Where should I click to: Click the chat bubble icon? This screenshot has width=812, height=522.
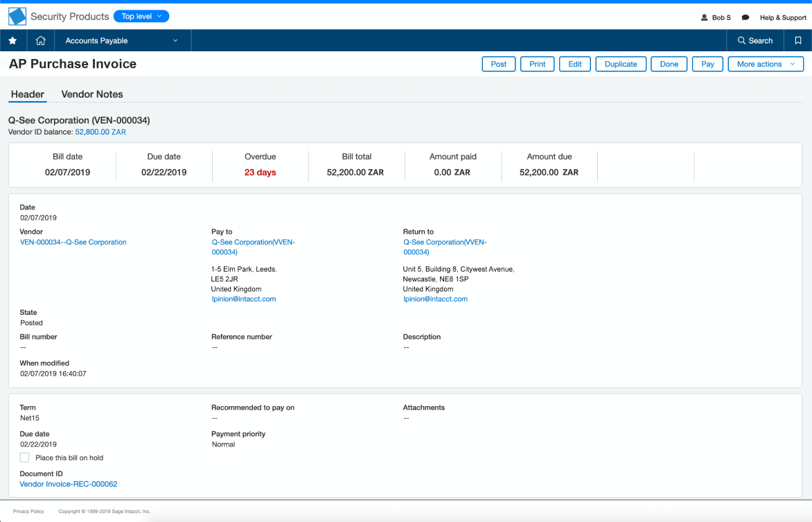[745, 17]
